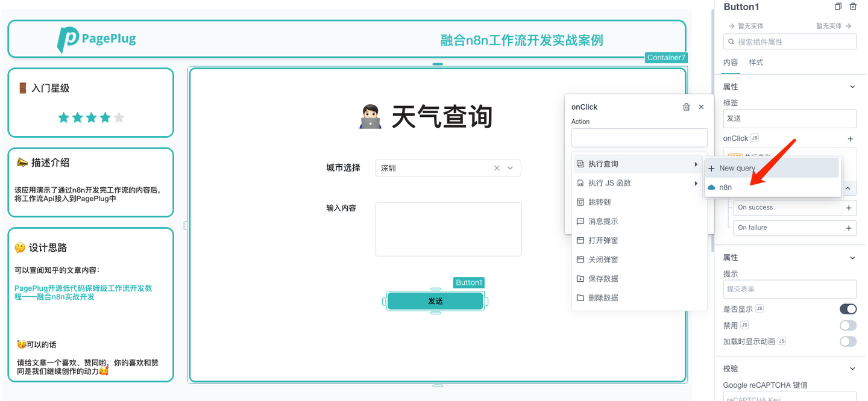This screenshot has width=868, height=401.
Task: Toggle the 加载时显示动画 switch
Action: [848, 341]
